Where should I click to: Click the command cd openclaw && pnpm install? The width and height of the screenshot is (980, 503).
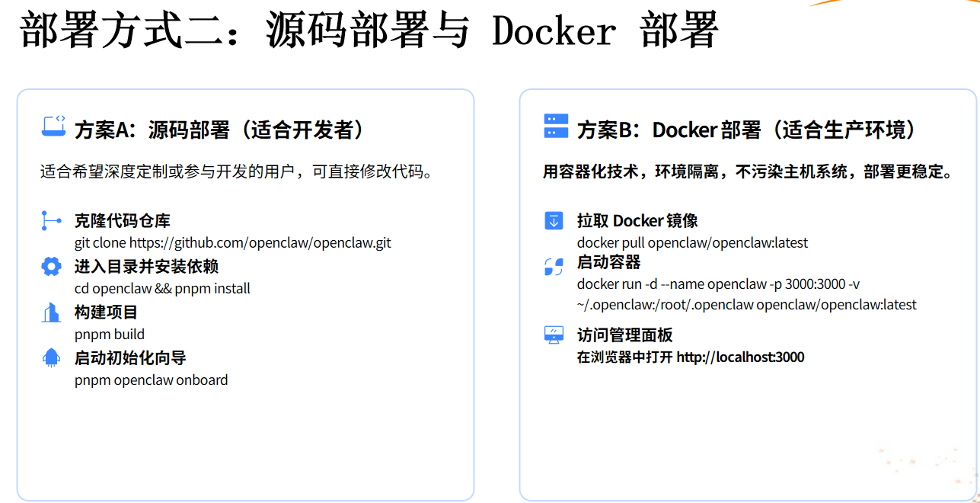pos(162,289)
